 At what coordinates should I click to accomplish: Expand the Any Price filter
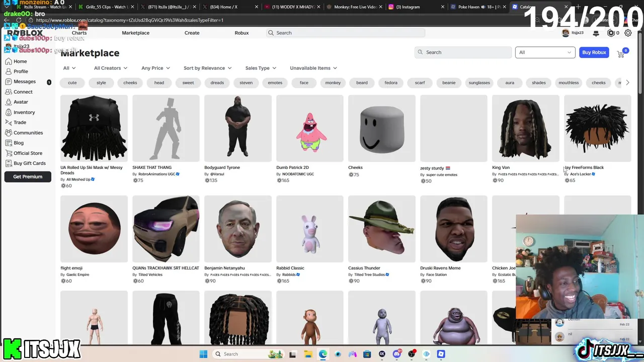[155, 68]
